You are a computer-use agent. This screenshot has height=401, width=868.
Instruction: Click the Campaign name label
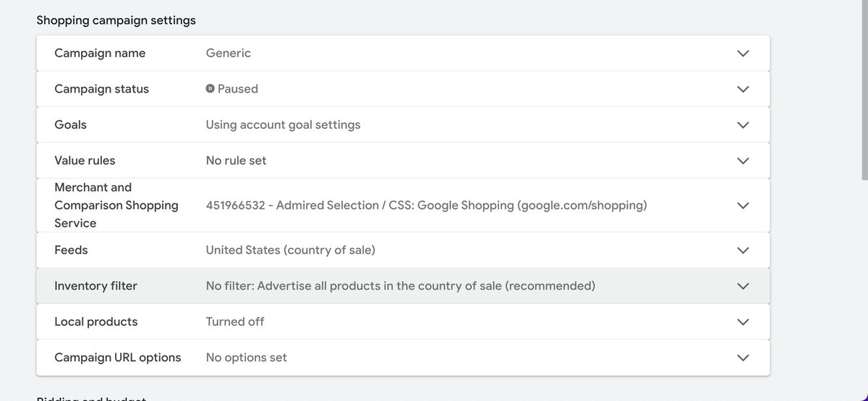tap(100, 54)
